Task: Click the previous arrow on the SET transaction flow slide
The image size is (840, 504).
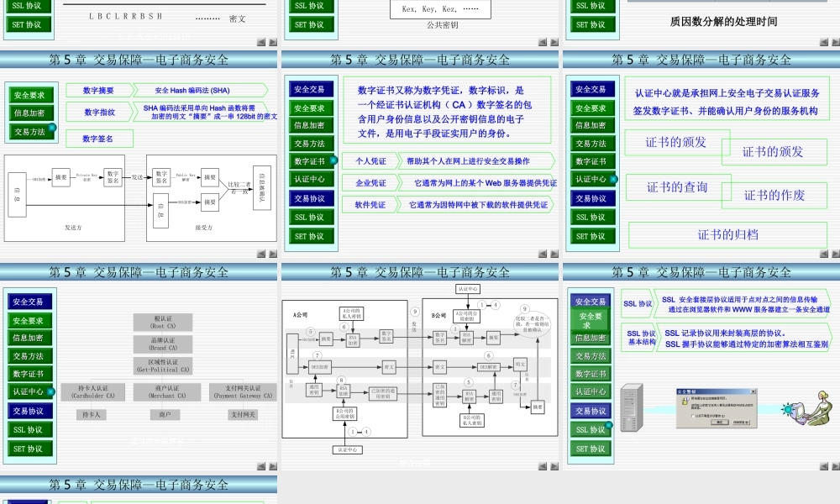Action: 543,465
